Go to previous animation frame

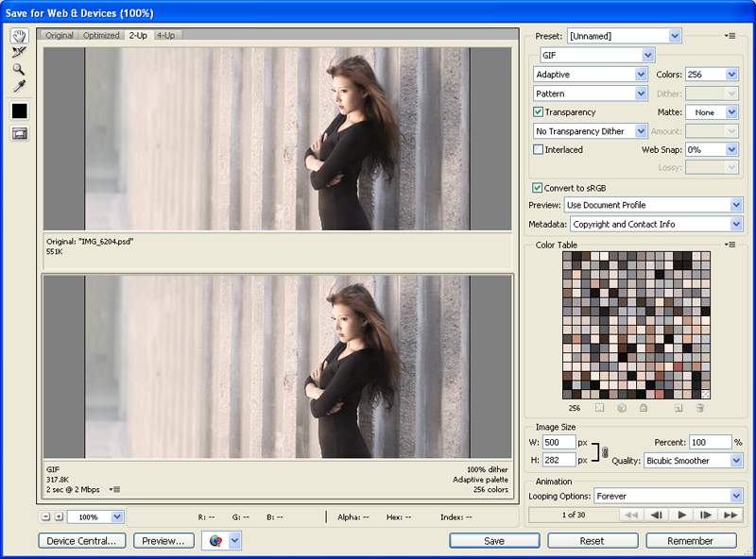[656, 515]
